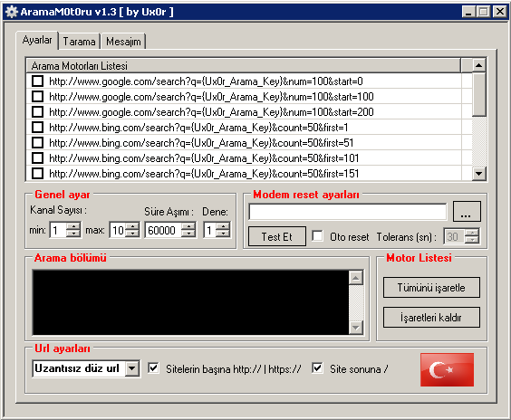Close the AramaM0t0ru window
This screenshot has height=420, width=511.
499,12
